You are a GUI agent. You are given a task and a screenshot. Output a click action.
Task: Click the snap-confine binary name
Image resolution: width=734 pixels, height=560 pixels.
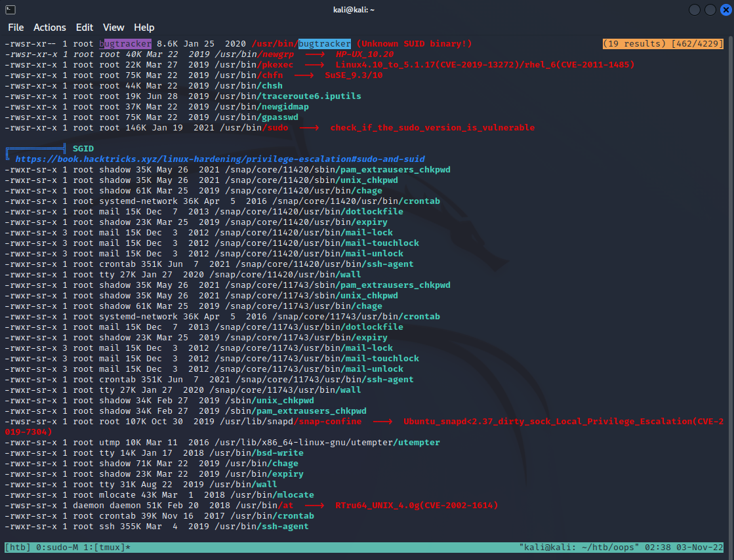pyautogui.click(x=327, y=422)
